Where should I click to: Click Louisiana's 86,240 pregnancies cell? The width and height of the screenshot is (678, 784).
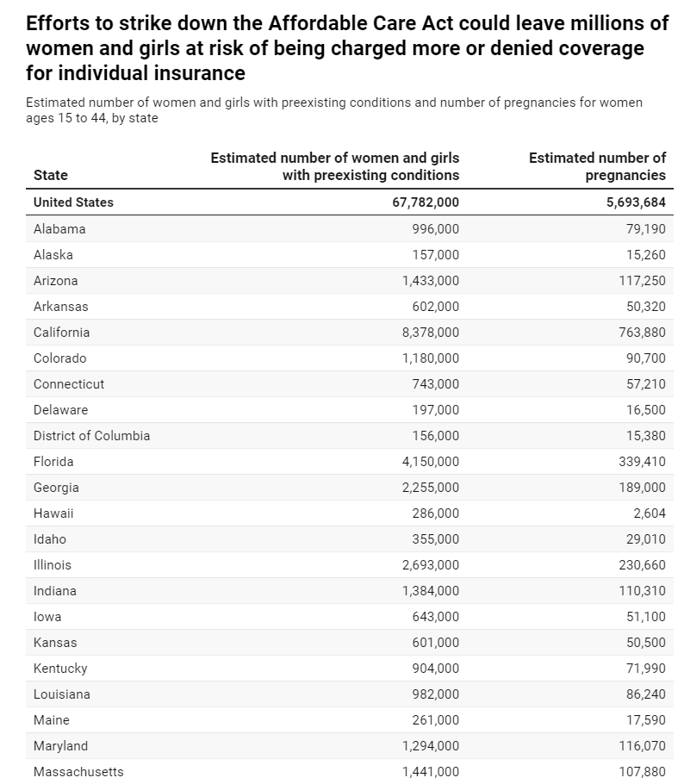(x=646, y=694)
